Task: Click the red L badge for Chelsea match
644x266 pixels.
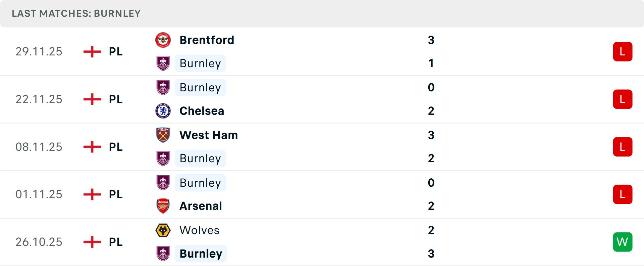Action: tap(623, 99)
